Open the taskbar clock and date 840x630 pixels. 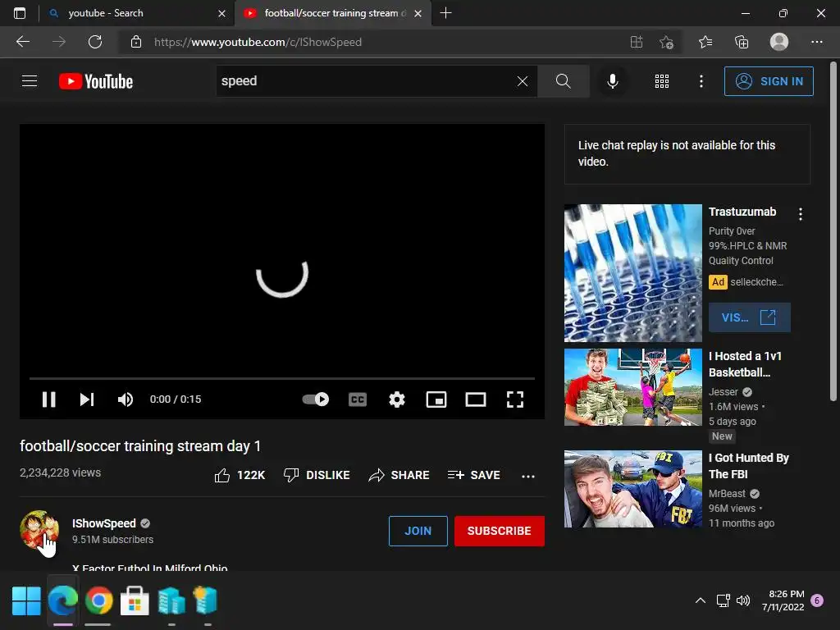click(x=783, y=600)
